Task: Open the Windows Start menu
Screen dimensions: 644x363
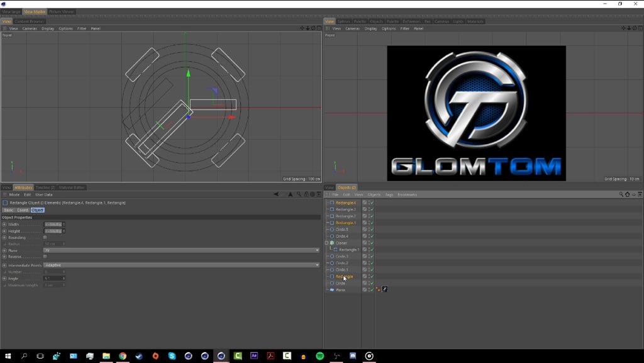Action: tap(8, 356)
